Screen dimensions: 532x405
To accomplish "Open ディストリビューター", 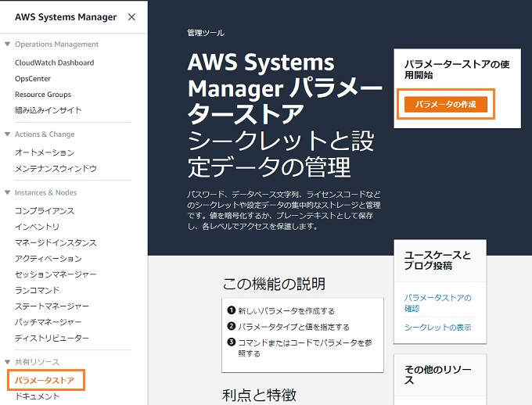I will tap(52, 339).
